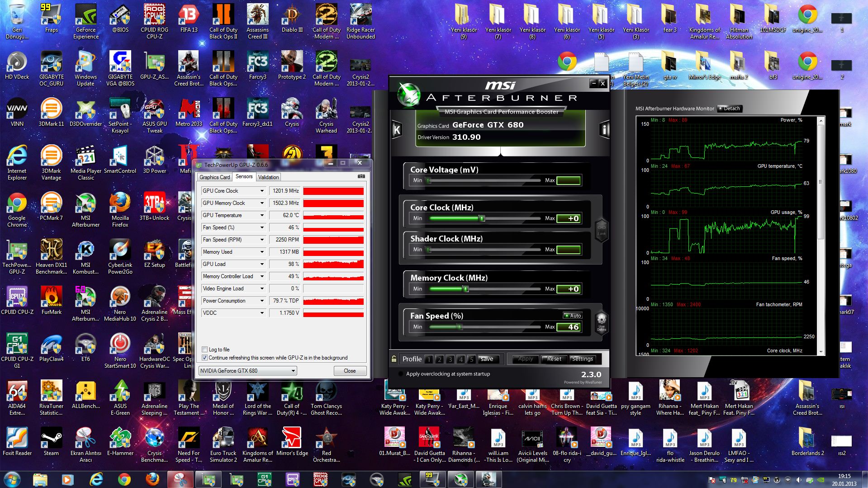Screen dimensions: 868x488
Task: Click Windows Start button on taskbar
Action: (x=12, y=479)
